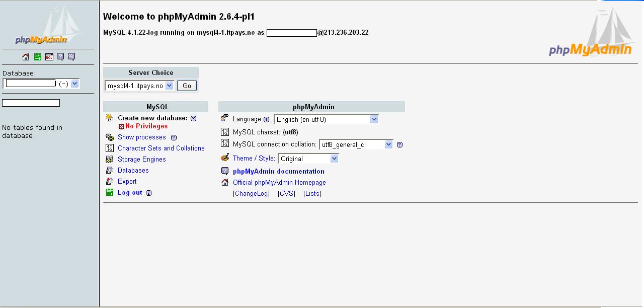
Task: Open the [CVS] link
Action: click(x=286, y=193)
